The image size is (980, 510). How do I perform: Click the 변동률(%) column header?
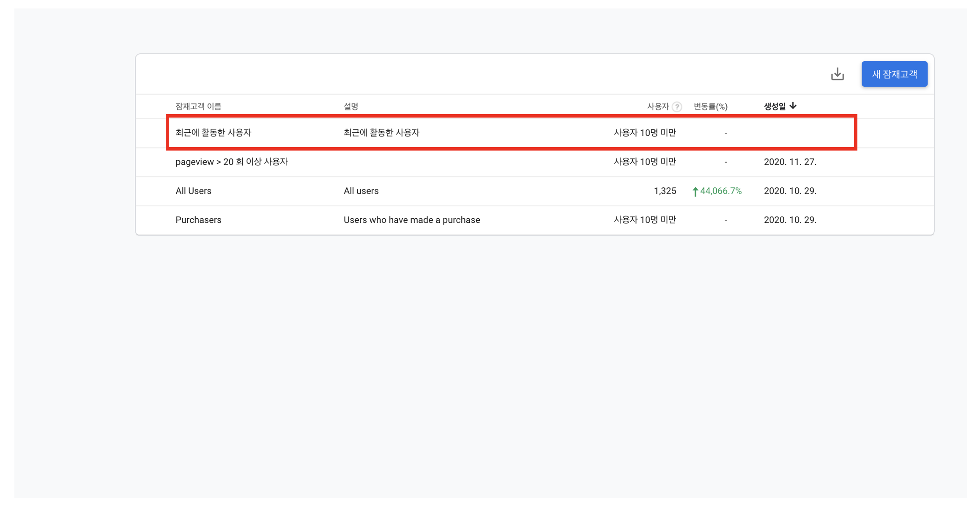tap(710, 107)
